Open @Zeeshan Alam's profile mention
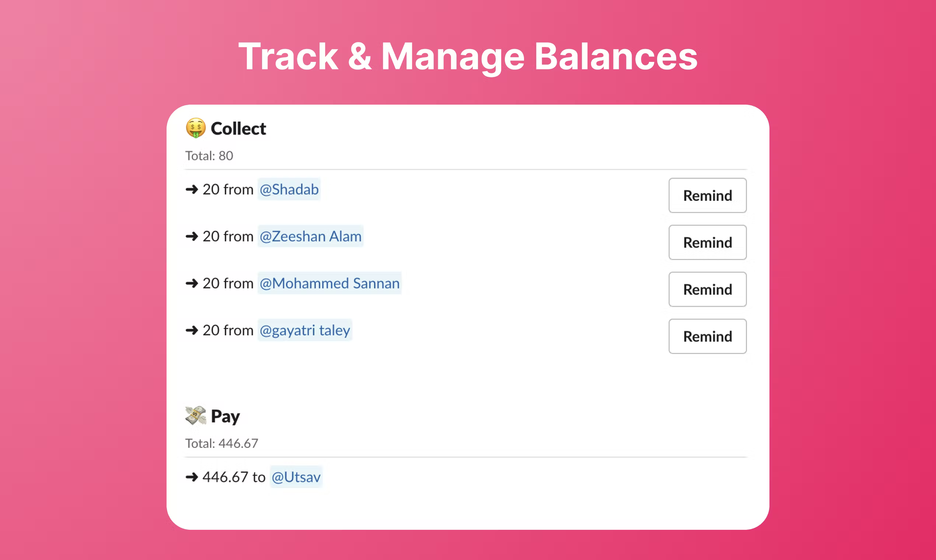Image resolution: width=936 pixels, height=560 pixels. tap(310, 237)
